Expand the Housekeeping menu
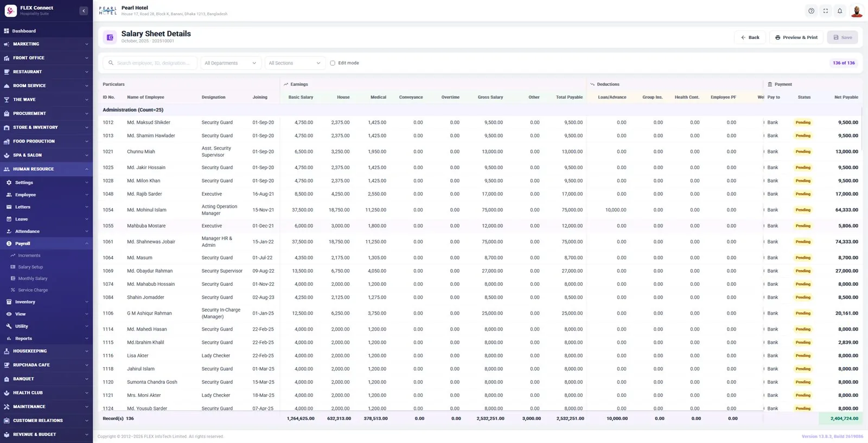The height and width of the screenshot is (443, 868). 46,351
